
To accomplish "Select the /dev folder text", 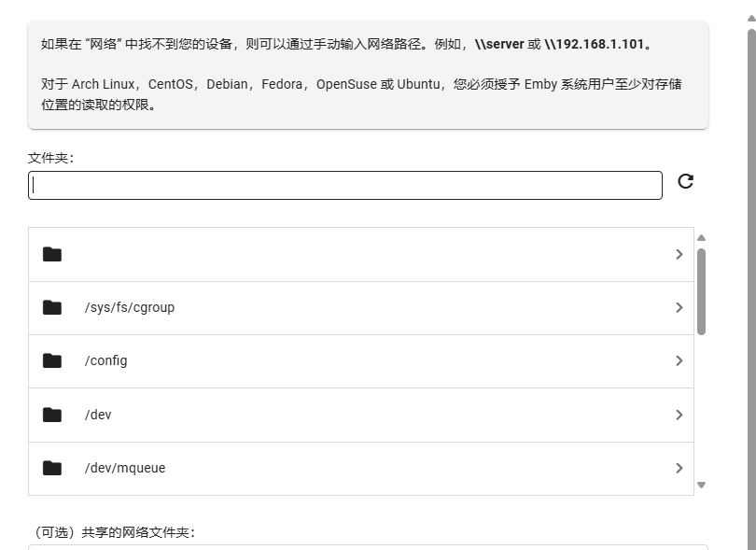I will (98, 415).
